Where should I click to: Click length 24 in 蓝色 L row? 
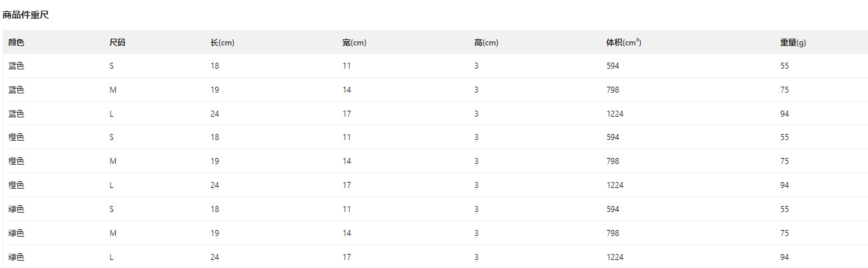pos(215,114)
